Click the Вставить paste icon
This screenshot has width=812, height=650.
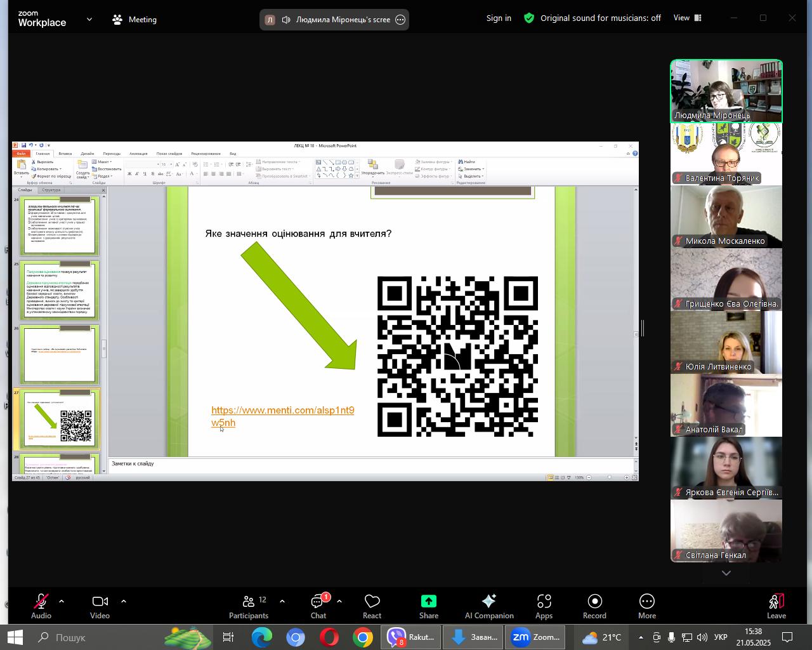coord(21,168)
